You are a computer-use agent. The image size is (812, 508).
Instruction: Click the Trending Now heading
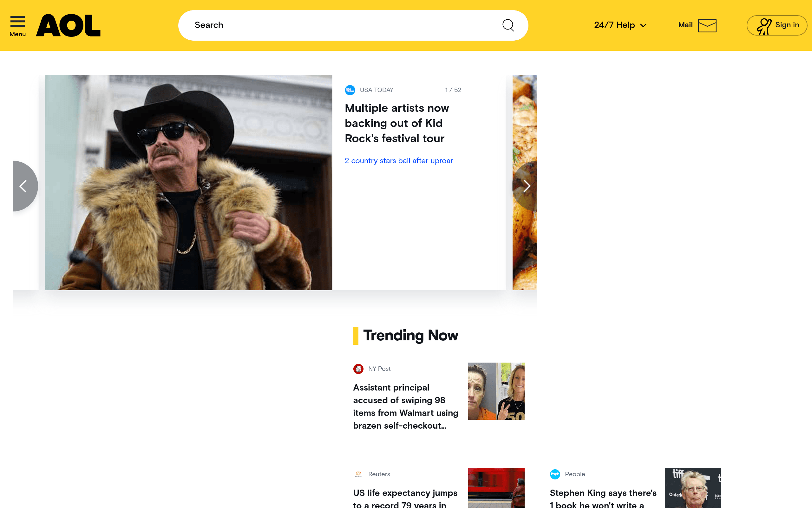point(410,336)
